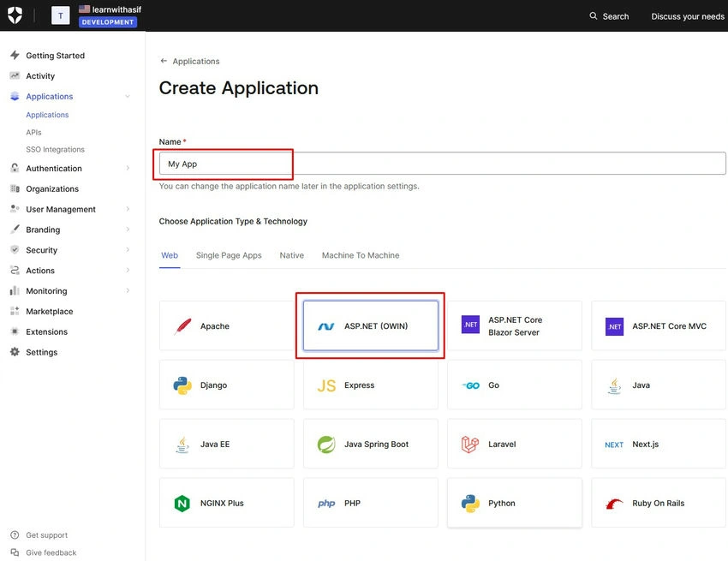Click the Getting Started lightning icon
The height and width of the screenshot is (561, 728).
pyautogui.click(x=15, y=56)
